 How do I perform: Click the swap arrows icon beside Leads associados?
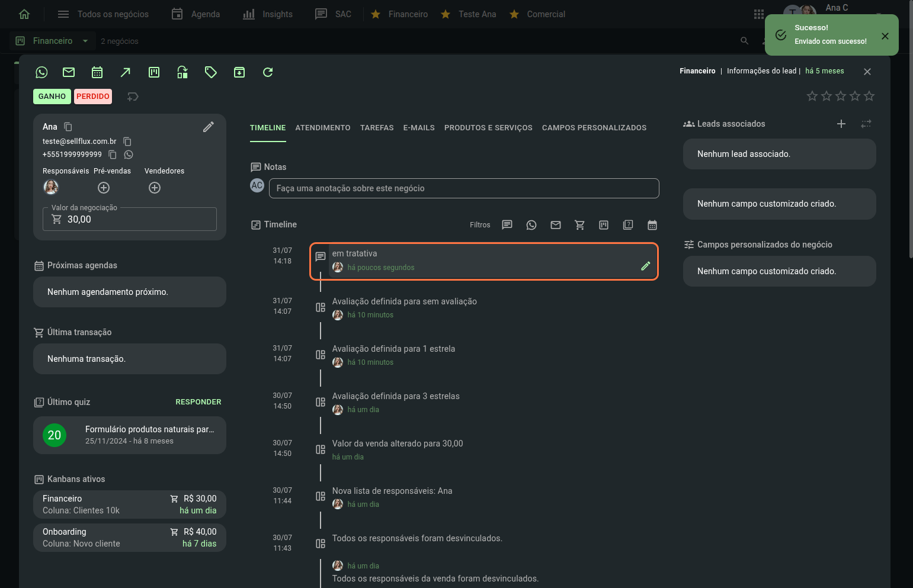(x=866, y=124)
